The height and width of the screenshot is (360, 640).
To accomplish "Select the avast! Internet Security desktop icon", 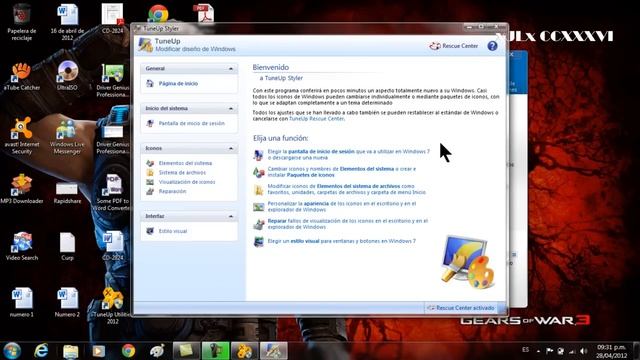I will 22,136.
